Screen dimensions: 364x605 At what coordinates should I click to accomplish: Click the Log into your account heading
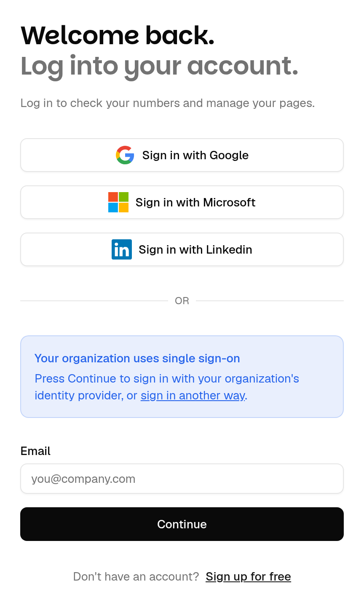coord(159,67)
